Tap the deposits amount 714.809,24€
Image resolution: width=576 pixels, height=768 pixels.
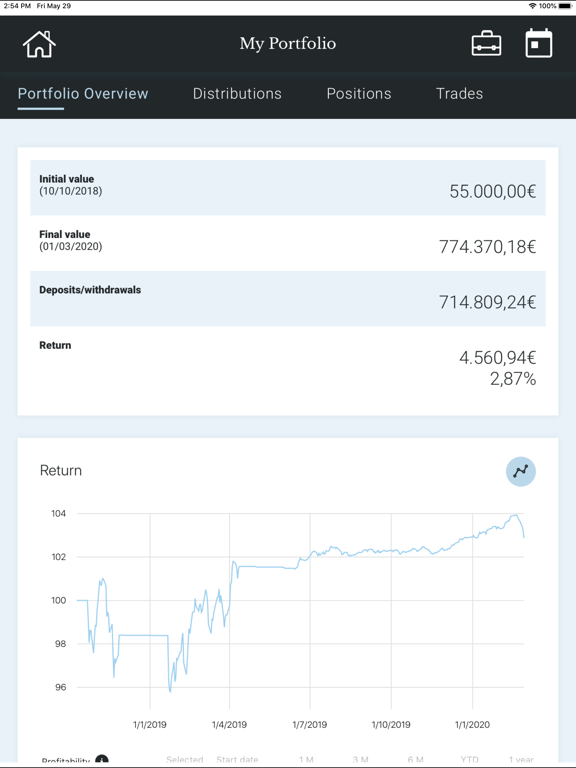487,302
